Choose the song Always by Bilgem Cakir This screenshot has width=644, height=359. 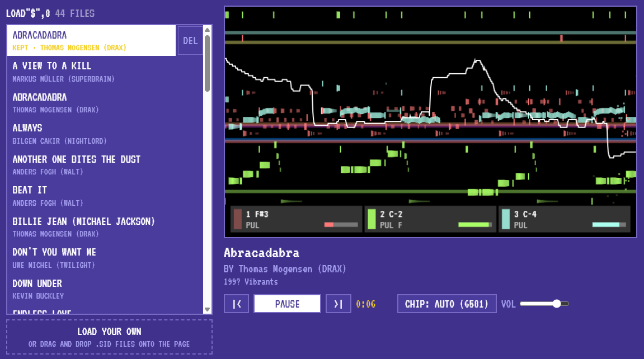click(x=105, y=134)
